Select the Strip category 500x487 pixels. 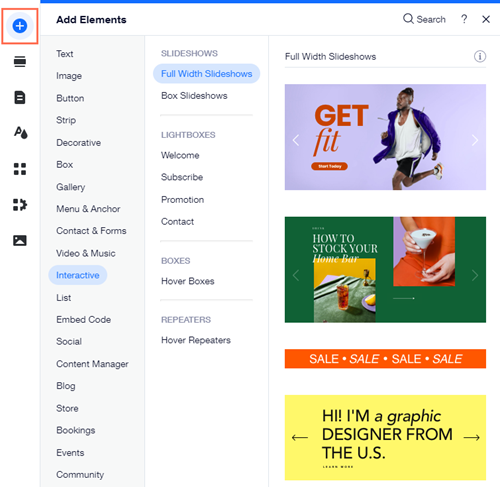coord(66,120)
